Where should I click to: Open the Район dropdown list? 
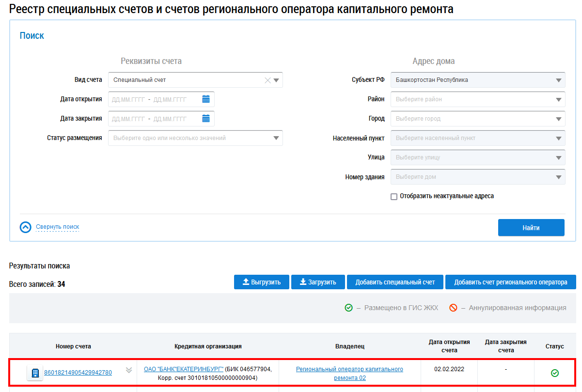[x=558, y=99]
